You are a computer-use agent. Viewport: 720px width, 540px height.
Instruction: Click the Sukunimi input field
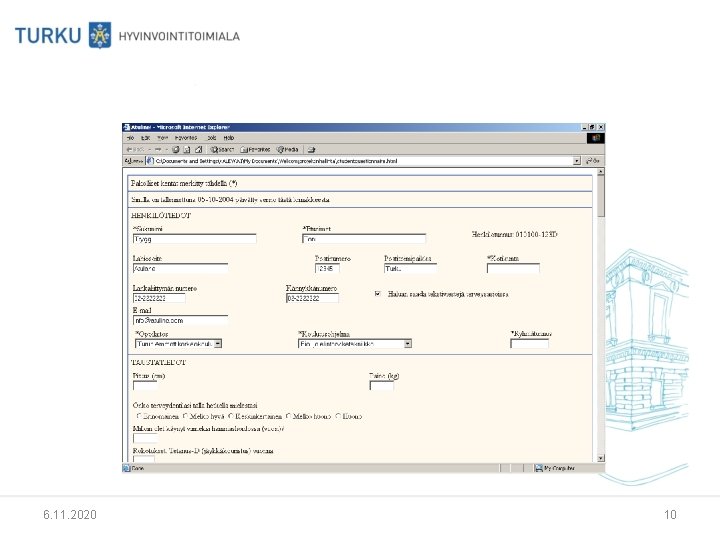(195, 239)
